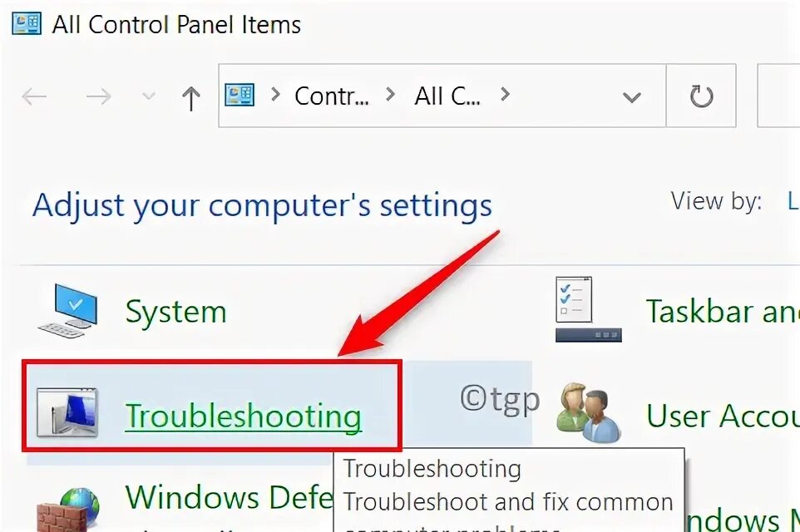Viewport: 800px width, 532px height.
Task: Open the User Accounts people icon
Action: (588, 412)
